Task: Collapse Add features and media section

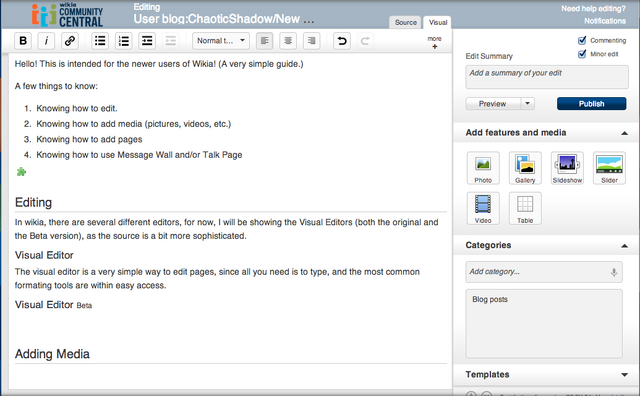Action: point(624,133)
